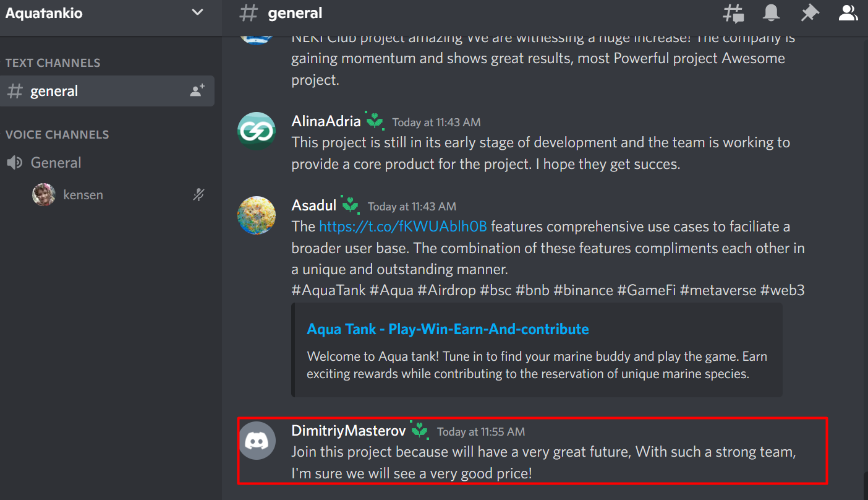Click new member leaf badge next to Asadul
The width and height of the screenshot is (868, 500).
(x=351, y=204)
